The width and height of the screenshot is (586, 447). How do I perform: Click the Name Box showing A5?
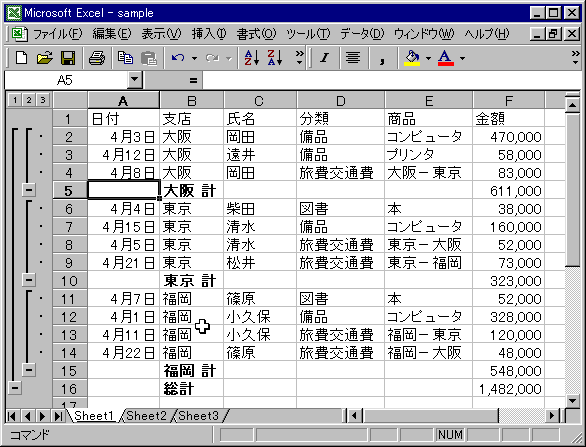click(66, 80)
